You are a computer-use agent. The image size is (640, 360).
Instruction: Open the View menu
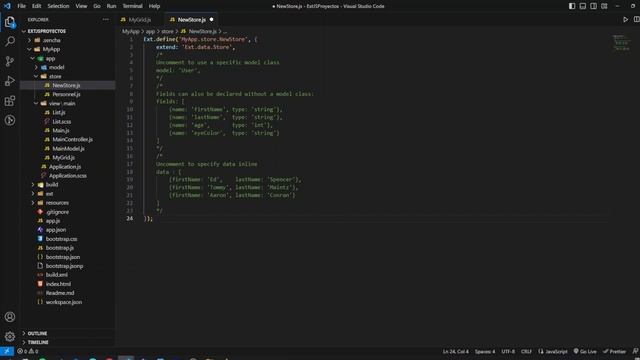click(x=81, y=6)
